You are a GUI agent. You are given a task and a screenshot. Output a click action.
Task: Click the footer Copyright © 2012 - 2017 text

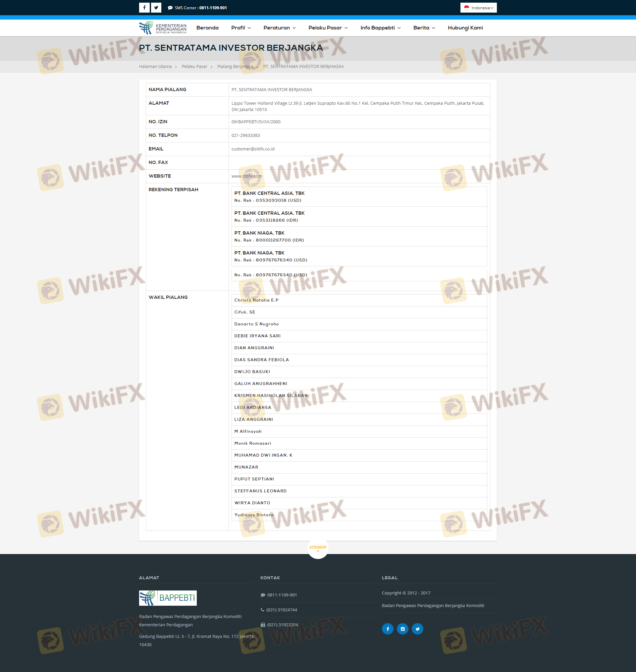pyautogui.click(x=406, y=593)
